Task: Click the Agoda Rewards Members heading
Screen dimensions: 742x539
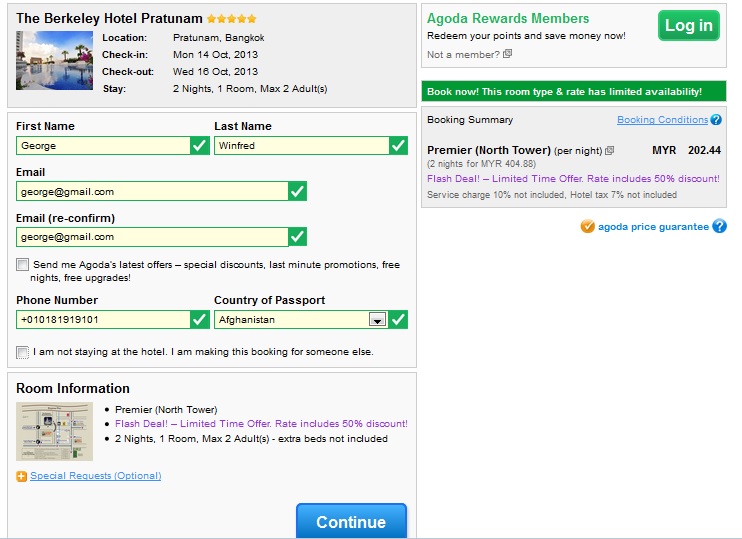Action: [x=508, y=18]
